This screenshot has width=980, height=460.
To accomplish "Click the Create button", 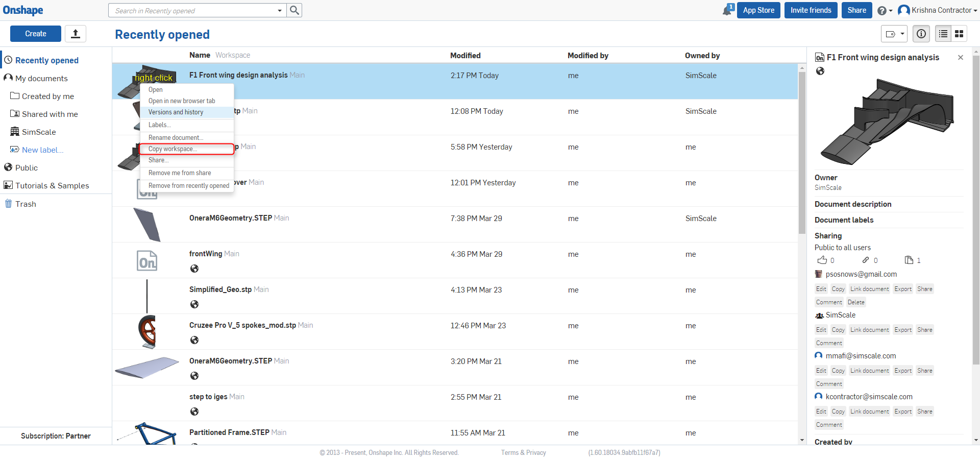I will [x=36, y=34].
